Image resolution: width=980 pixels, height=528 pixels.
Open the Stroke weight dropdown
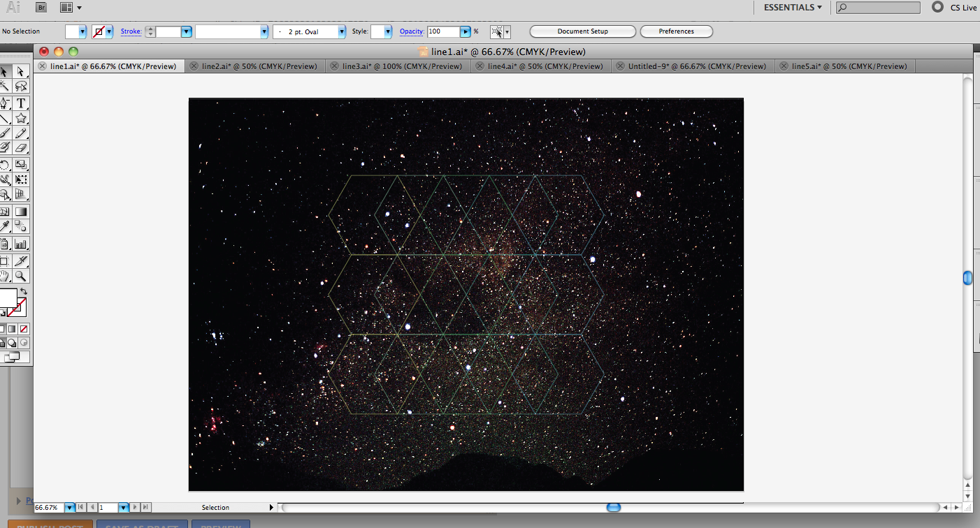click(187, 31)
